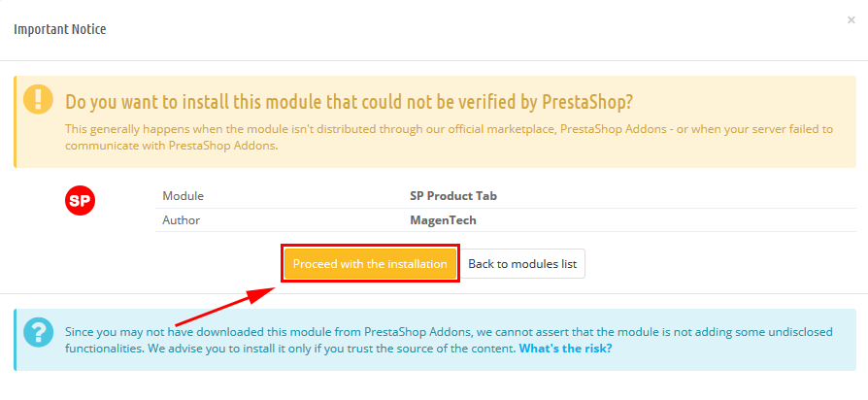Click the red arrow annotation
868x400 pixels.
coord(224,306)
